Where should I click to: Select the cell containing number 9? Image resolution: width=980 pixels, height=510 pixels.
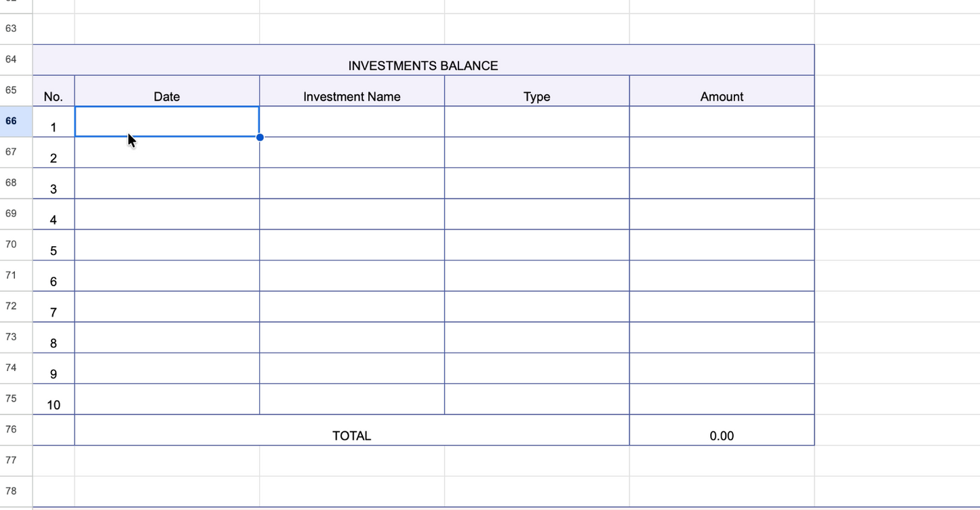click(x=54, y=368)
